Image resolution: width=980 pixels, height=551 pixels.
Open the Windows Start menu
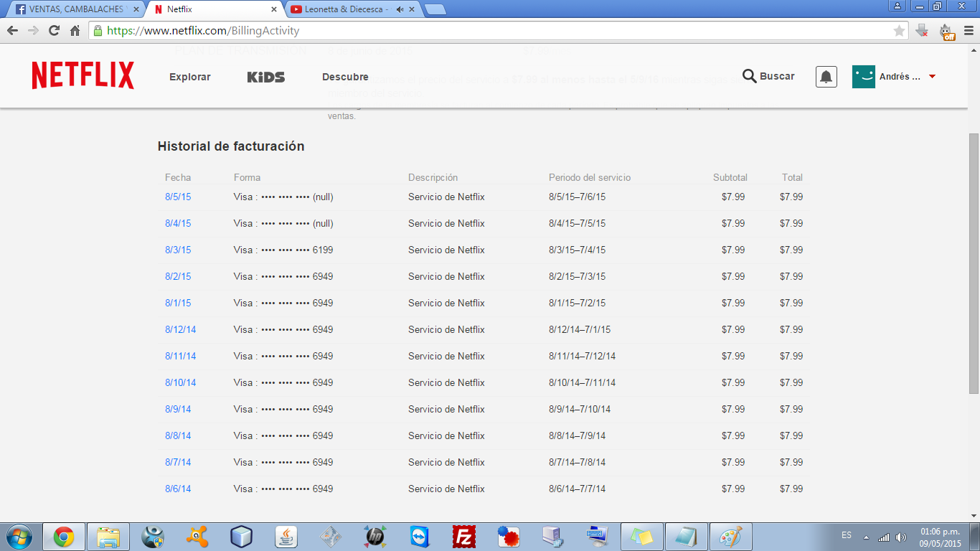tap(19, 537)
